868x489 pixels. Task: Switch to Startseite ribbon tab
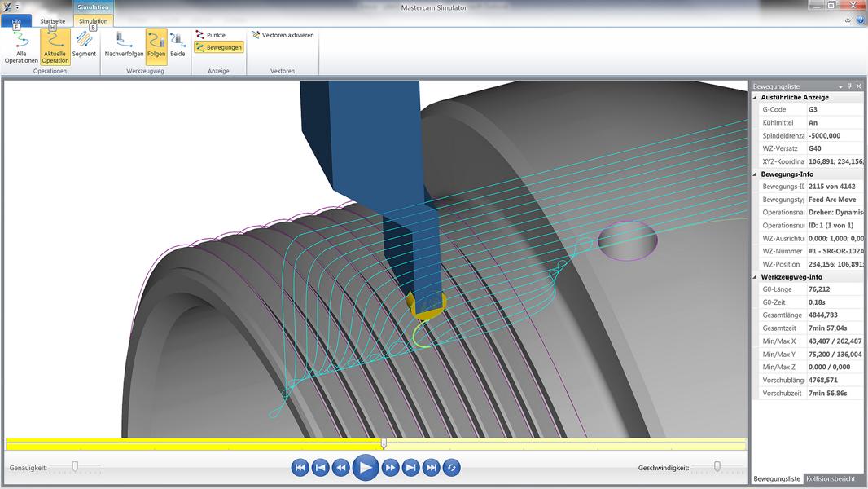pos(53,21)
